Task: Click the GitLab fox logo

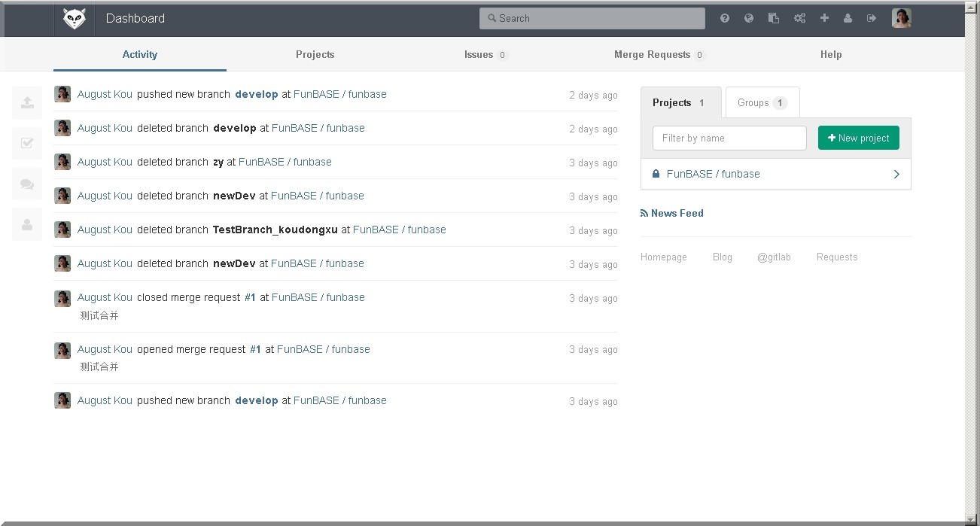Action: 75,19
